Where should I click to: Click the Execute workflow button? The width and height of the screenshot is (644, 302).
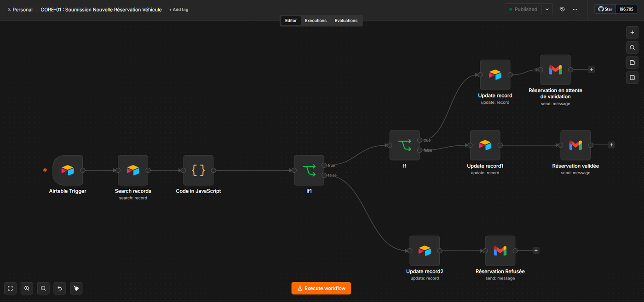(x=321, y=288)
